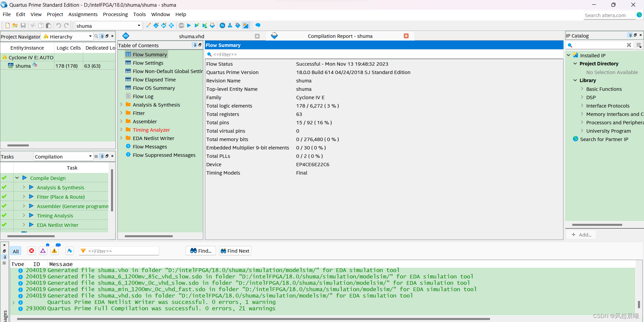Open the Platform Designer toolbar icon
Image resolution: width=644 pixels, height=322 pixels.
coord(246,25)
